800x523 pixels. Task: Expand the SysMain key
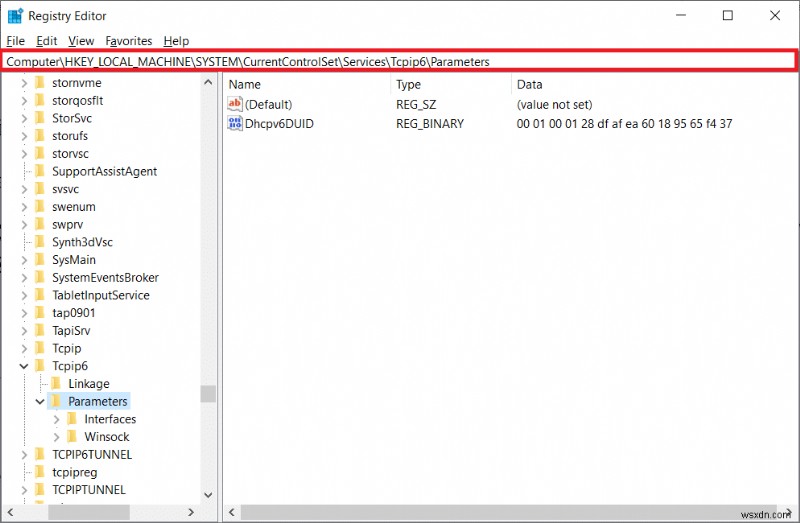24,260
